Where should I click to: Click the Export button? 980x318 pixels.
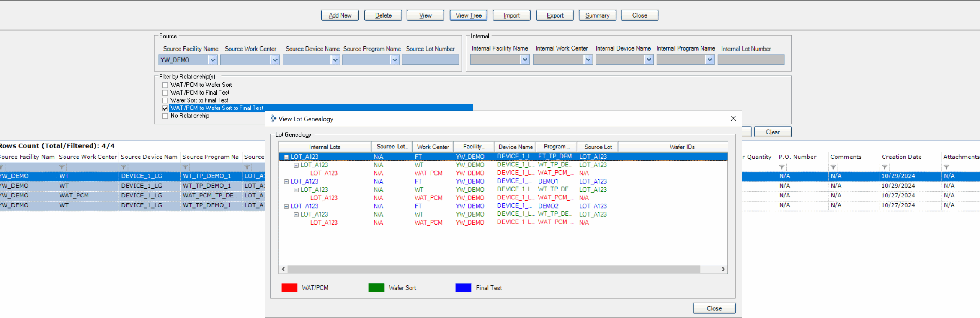555,15
